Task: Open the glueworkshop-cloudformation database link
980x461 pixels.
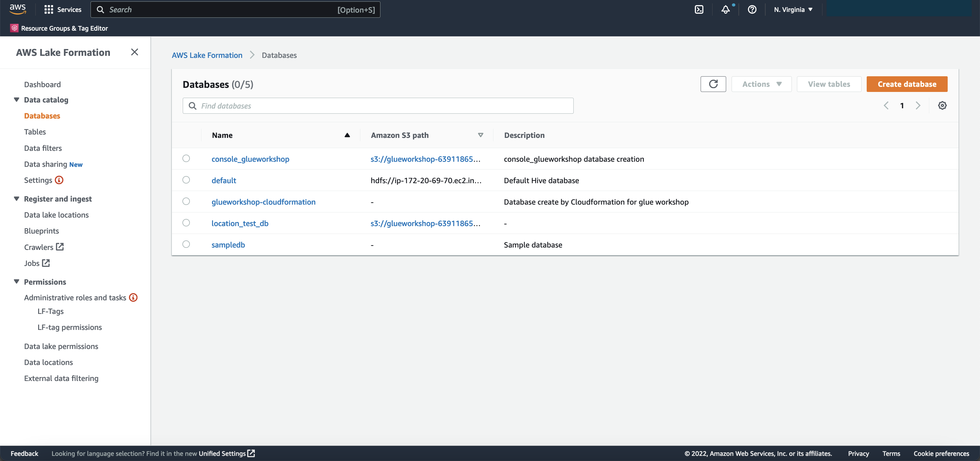Action: (263, 202)
